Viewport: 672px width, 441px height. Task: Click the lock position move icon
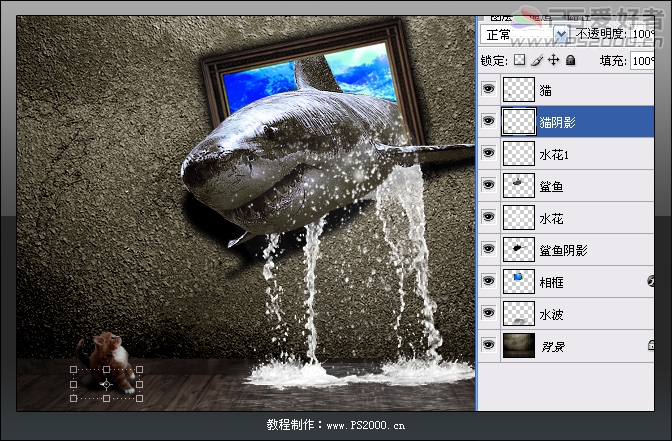pyautogui.click(x=553, y=61)
